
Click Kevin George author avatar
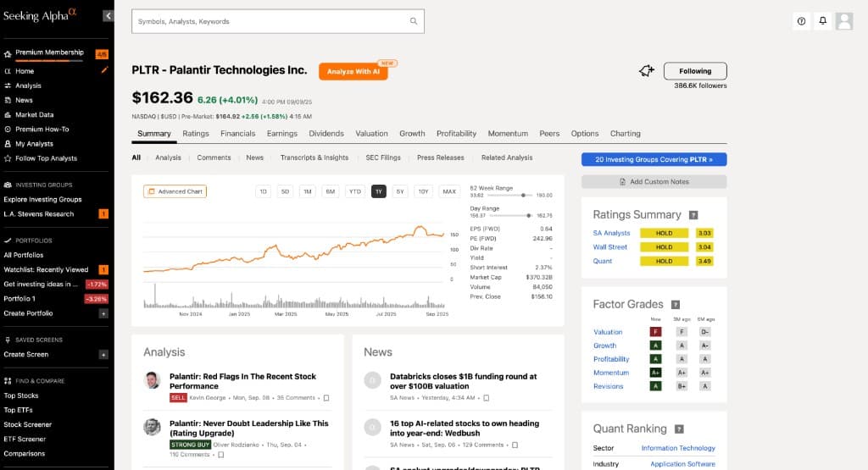[x=152, y=380]
